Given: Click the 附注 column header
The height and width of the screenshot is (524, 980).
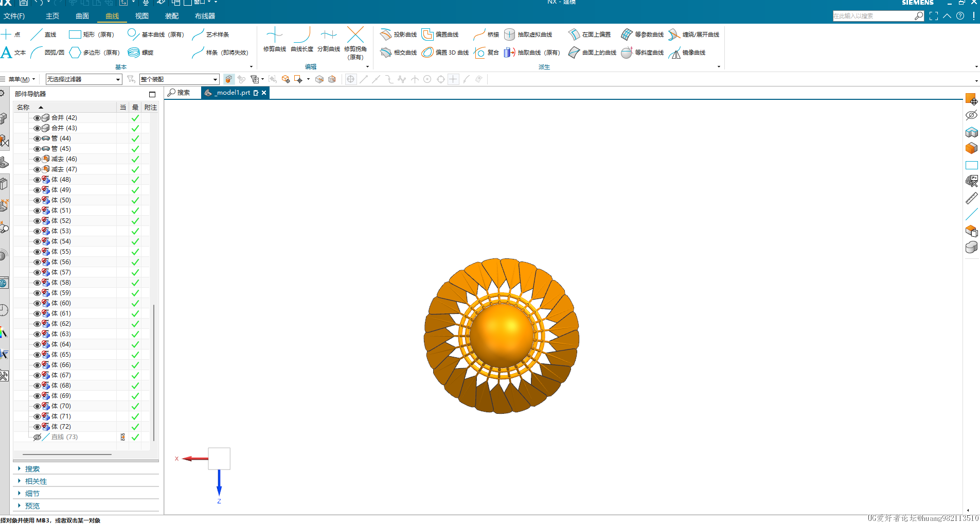Looking at the screenshot, I should (x=151, y=107).
